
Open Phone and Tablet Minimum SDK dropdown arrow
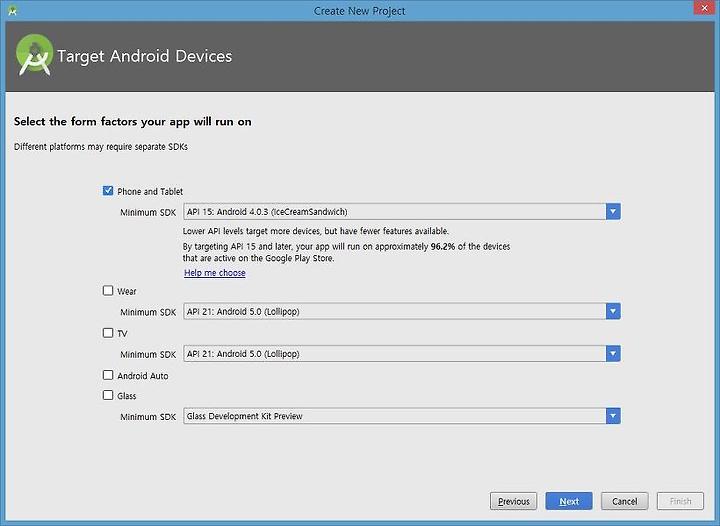tap(613, 212)
